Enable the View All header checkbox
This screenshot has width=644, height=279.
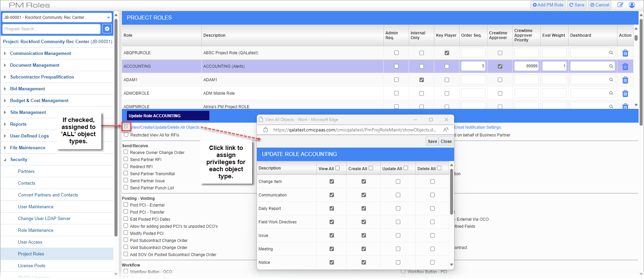coord(338,168)
